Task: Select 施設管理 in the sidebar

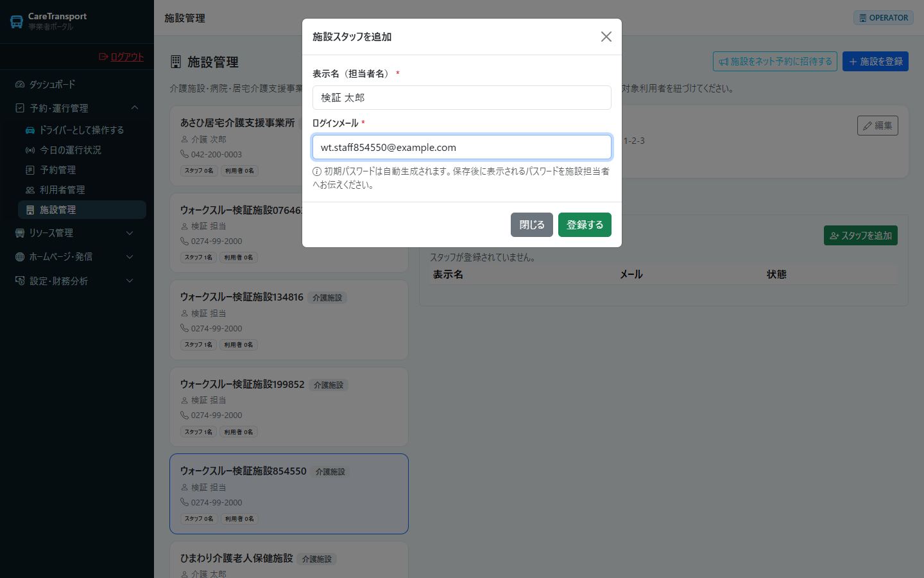Action: (82, 209)
